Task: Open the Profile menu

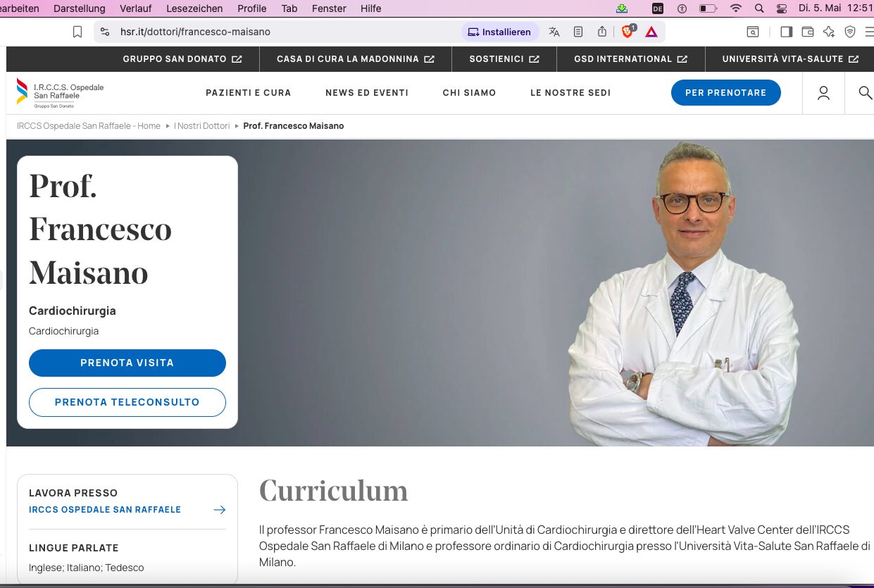Action: [251, 8]
